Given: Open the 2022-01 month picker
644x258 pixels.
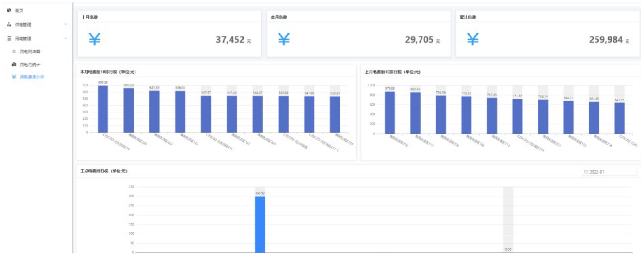Looking at the screenshot, I should (609, 172).
